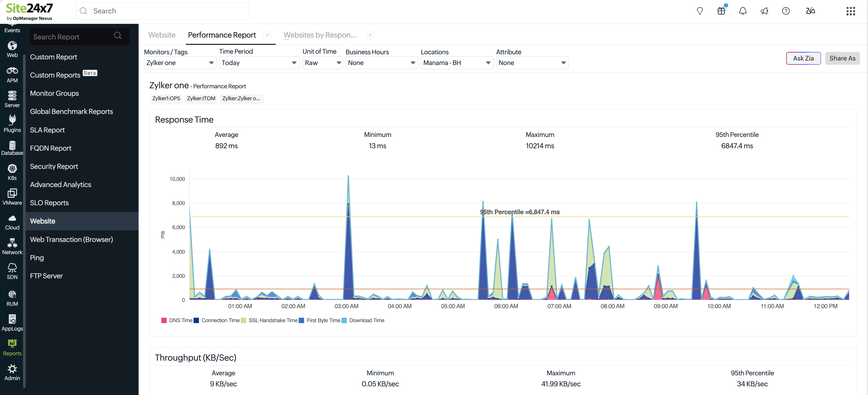Screen dimensions: 868x395
Task: Select Website report in sidebar
Action: tap(82, 221)
